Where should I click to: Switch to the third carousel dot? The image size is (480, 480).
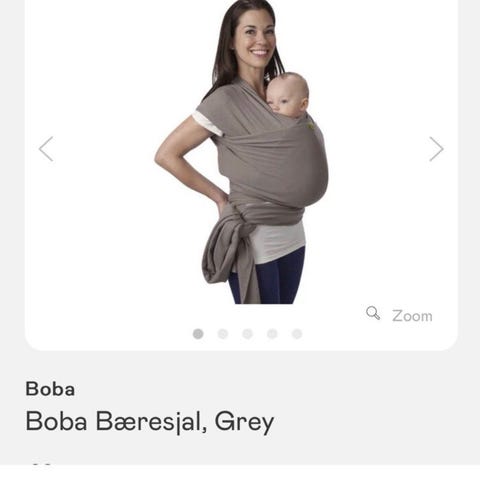coord(247,334)
